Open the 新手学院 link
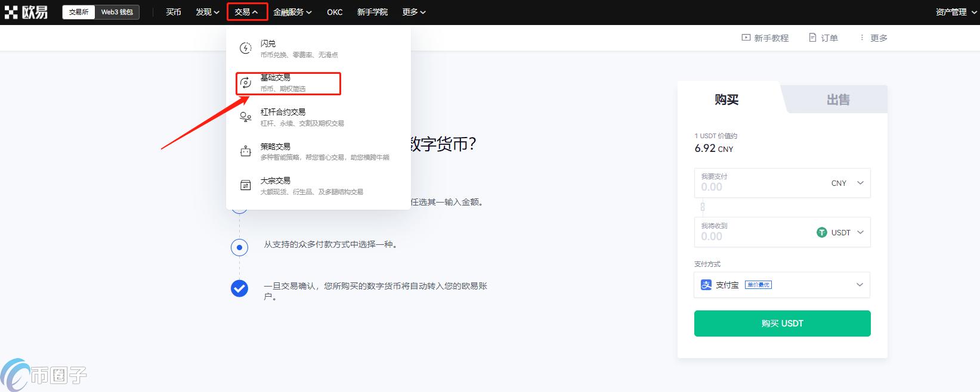Image resolution: width=980 pixels, height=392 pixels. pyautogui.click(x=372, y=12)
